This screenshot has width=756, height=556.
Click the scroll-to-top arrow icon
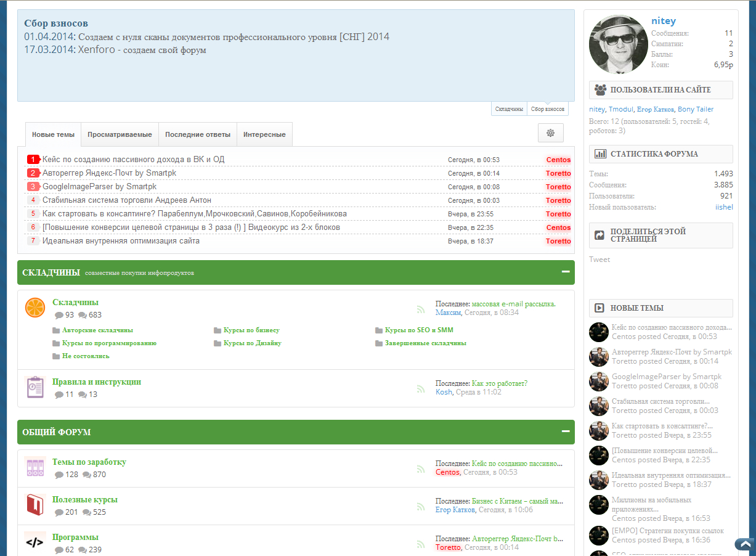pos(744,544)
